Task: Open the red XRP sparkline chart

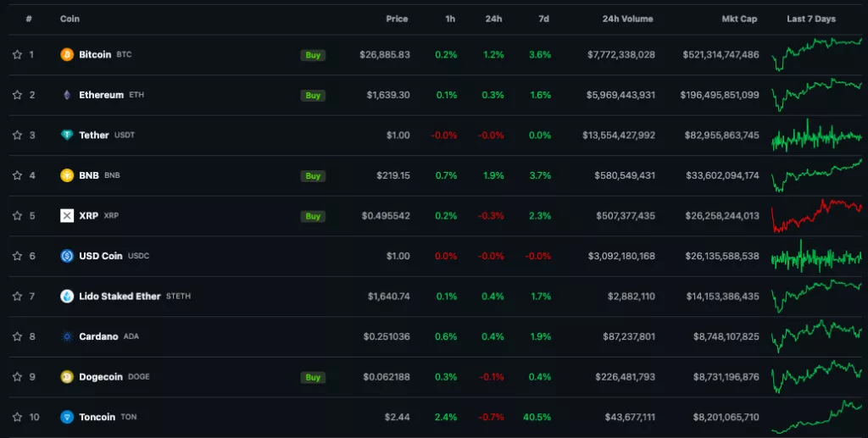Action: 816,215
